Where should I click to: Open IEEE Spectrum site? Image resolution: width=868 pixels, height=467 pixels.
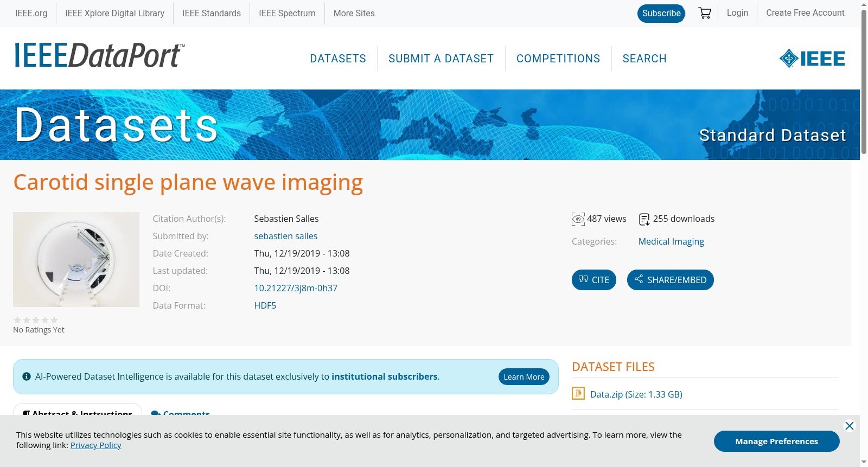coord(287,13)
